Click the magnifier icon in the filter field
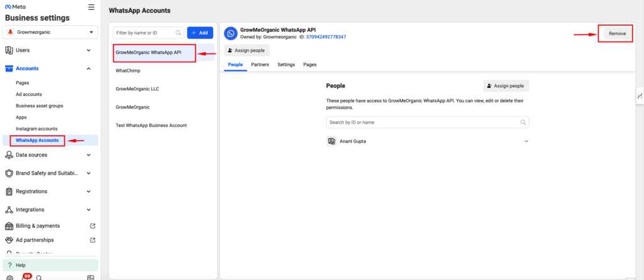644x280 pixels. [178, 33]
